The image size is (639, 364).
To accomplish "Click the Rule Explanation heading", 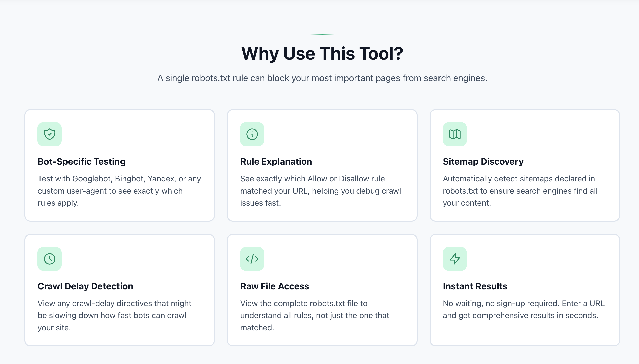I will tap(276, 161).
